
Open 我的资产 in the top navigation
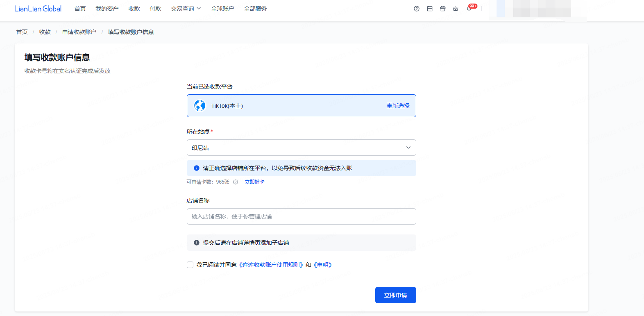107,9
